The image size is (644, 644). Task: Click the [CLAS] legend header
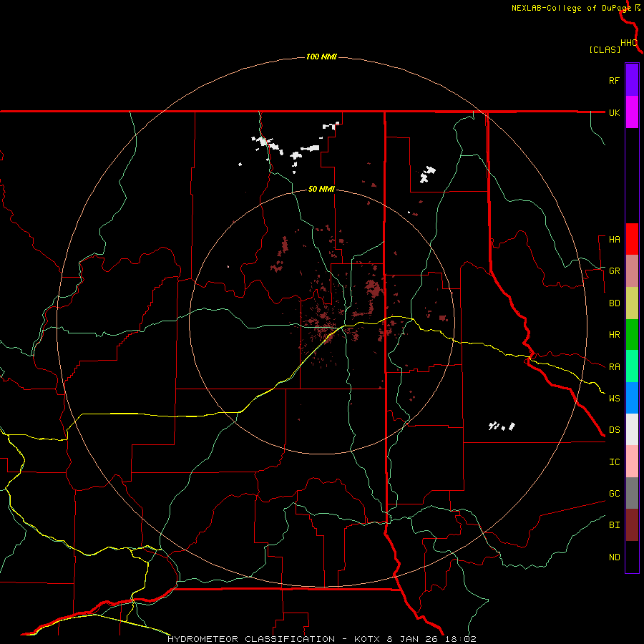605,50
